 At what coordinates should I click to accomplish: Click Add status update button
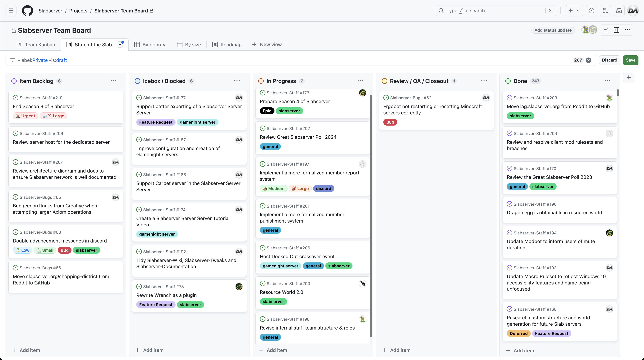pyautogui.click(x=553, y=30)
